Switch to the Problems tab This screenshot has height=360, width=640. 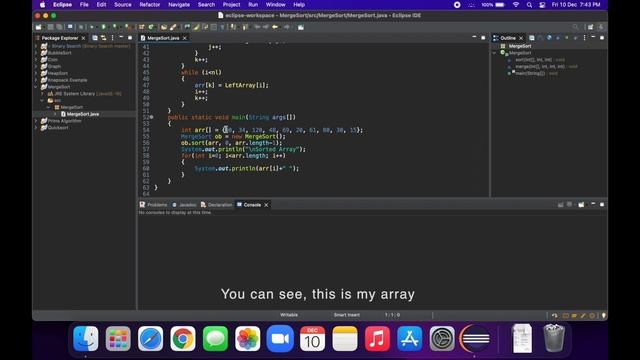pyautogui.click(x=153, y=205)
